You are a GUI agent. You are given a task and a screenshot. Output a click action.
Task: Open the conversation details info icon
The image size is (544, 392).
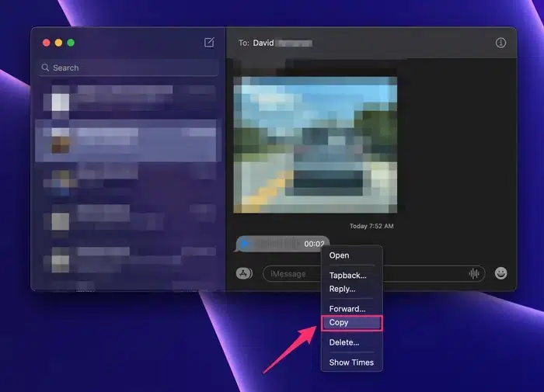[x=500, y=43]
